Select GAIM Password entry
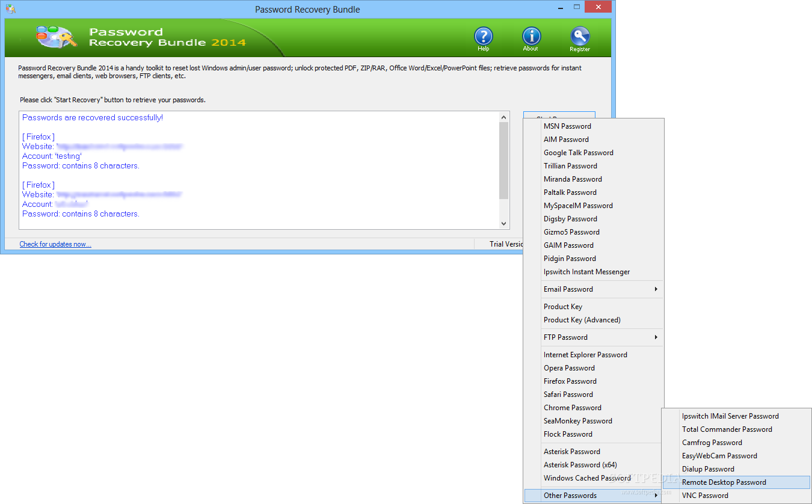 [x=594, y=245]
